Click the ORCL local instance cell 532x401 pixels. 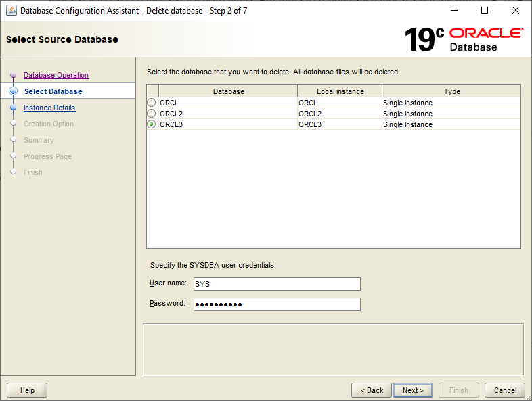[340, 103]
